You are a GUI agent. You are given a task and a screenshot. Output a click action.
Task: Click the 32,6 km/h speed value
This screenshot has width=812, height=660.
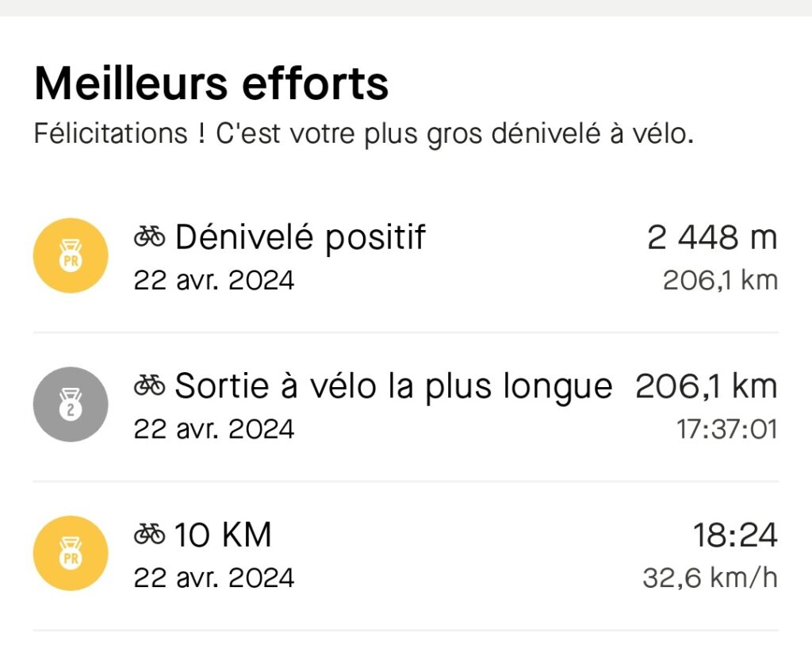[710, 577]
